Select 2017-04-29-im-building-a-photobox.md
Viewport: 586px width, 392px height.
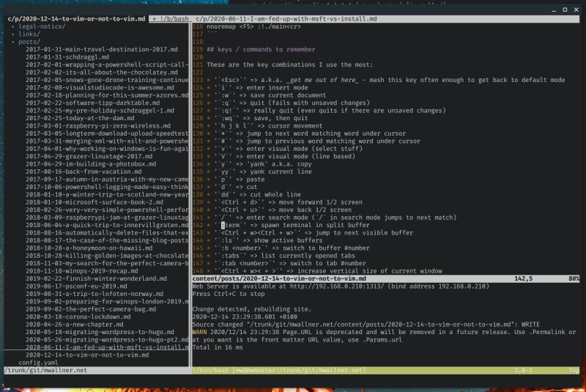tap(91, 164)
